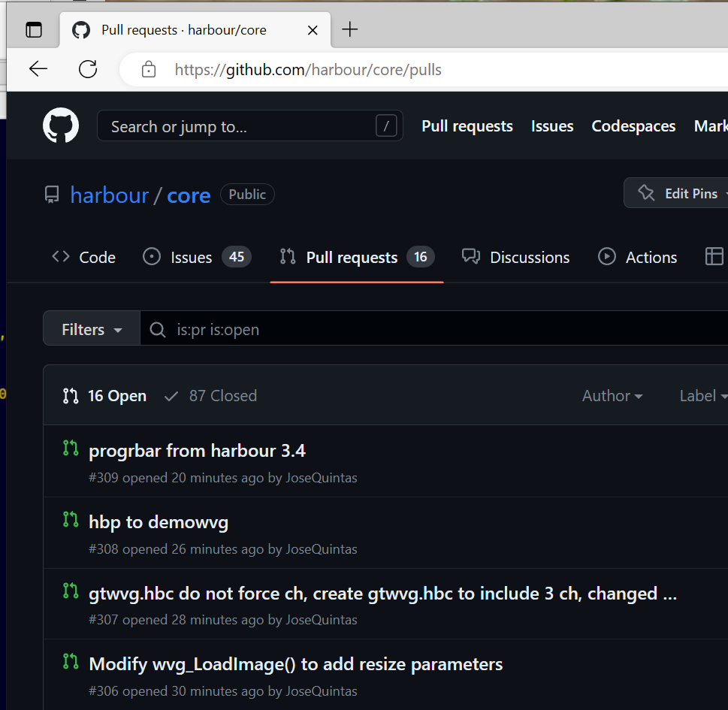The width and height of the screenshot is (728, 710).
Task: Open the Discussions repository tab
Action: (x=516, y=257)
